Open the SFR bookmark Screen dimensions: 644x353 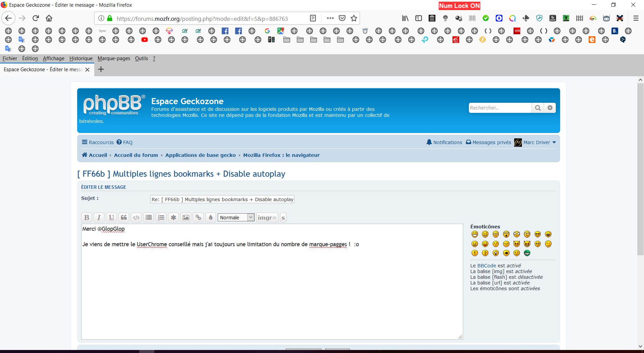pyautogui.click(x=517, y=31)
